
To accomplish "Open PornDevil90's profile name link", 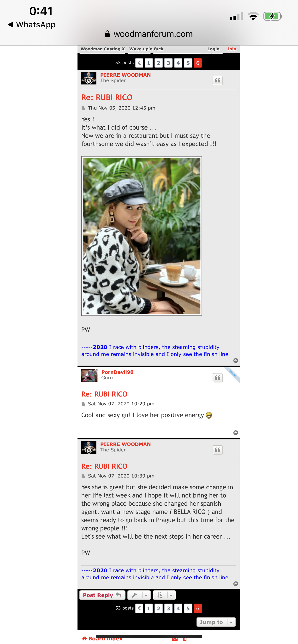I will (x=117, y=372).
